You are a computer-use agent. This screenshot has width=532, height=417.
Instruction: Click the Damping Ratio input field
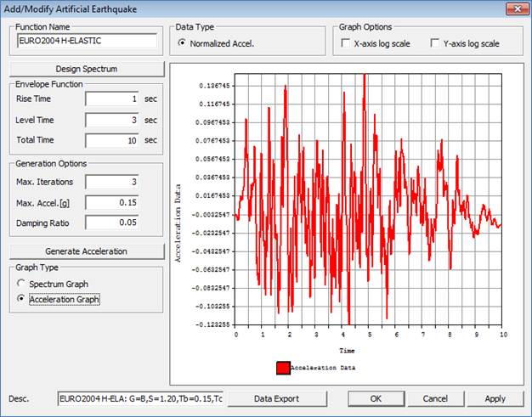tap(111, 223)
